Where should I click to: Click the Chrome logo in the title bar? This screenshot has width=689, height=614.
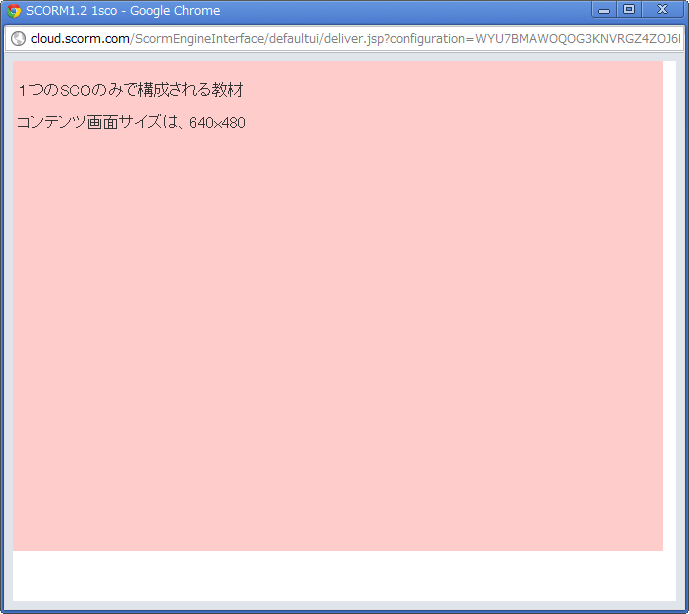pos(14,11)
